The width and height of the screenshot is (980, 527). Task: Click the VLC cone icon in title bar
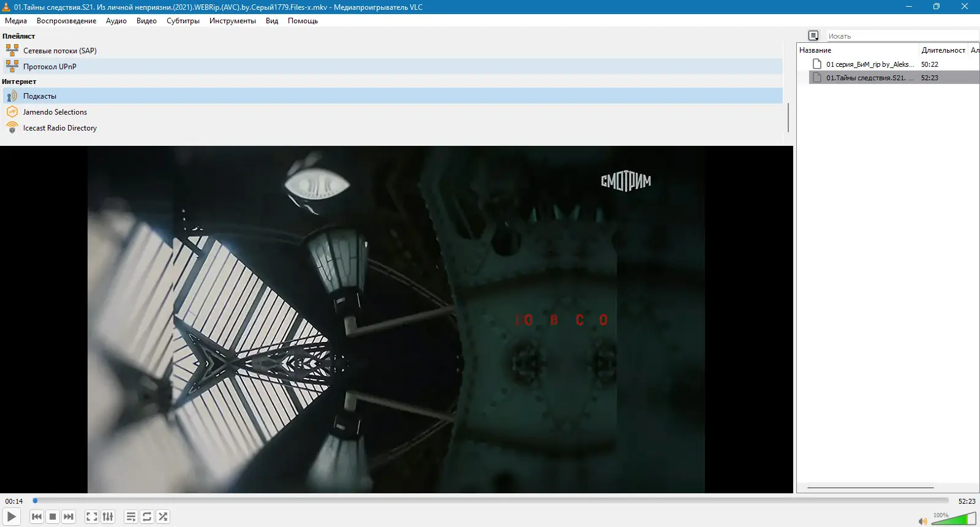[6, 7]
